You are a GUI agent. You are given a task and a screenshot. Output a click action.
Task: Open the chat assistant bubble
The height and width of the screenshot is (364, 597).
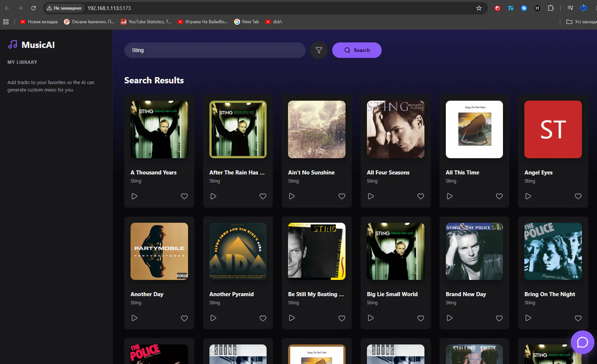(x=582, y=342)
